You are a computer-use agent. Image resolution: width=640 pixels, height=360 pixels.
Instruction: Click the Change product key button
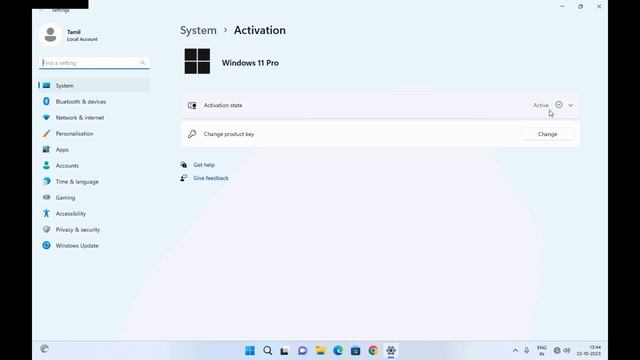tap(547, 134)
